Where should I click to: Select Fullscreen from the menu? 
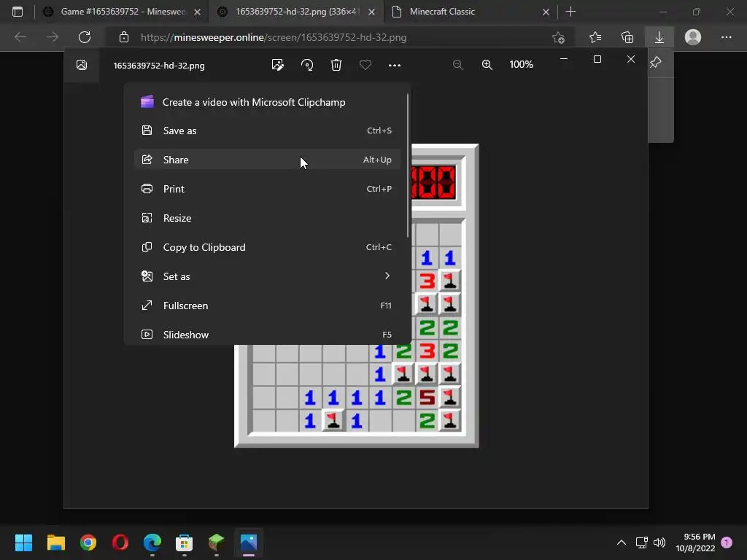[x=267, y=306]
